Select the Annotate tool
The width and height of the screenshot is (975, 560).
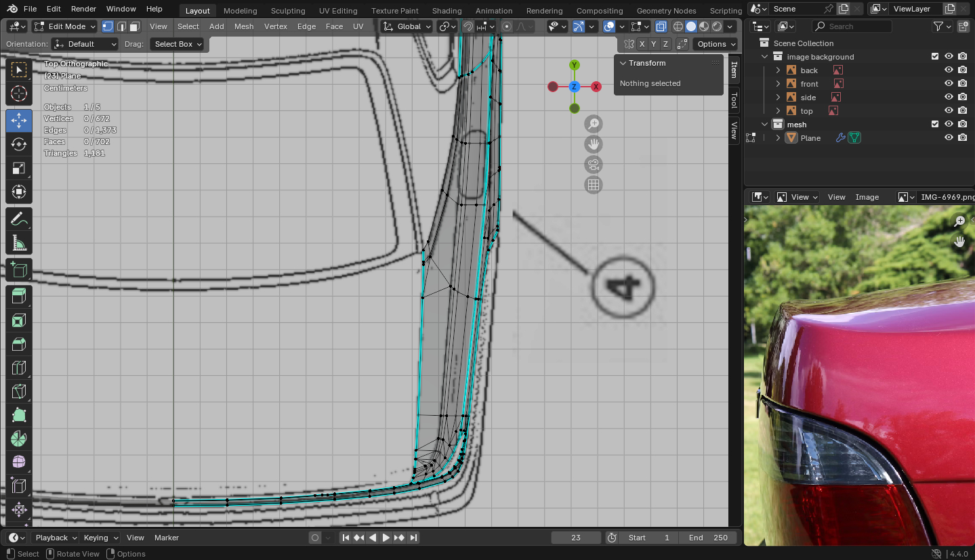click(x=19, y=219)
